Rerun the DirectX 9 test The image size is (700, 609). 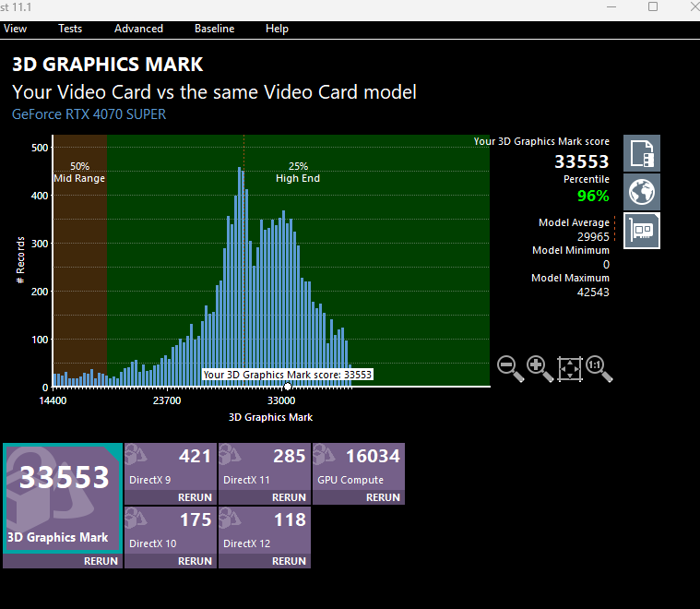[x=195, y=497]
